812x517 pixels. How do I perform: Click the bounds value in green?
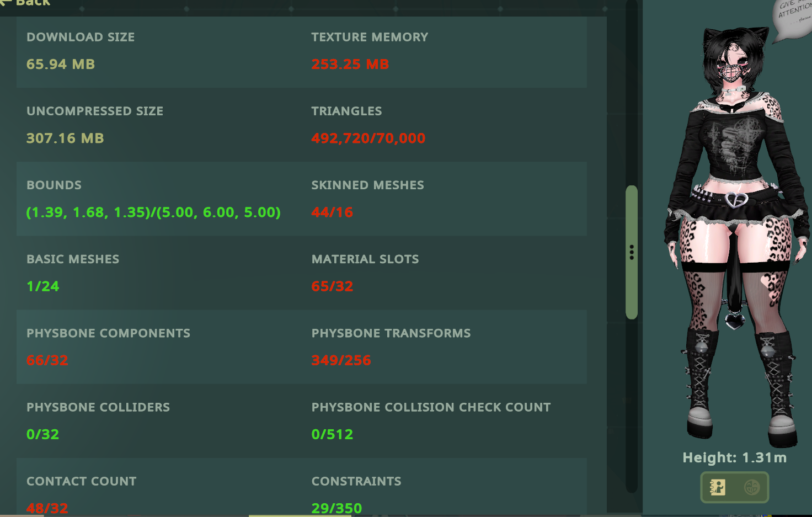153,212
